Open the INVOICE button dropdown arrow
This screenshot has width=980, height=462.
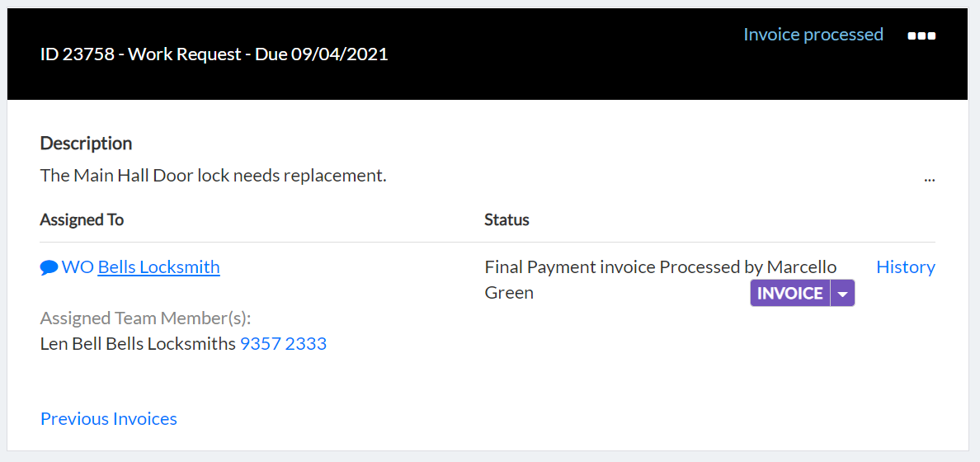click(842, 294)
